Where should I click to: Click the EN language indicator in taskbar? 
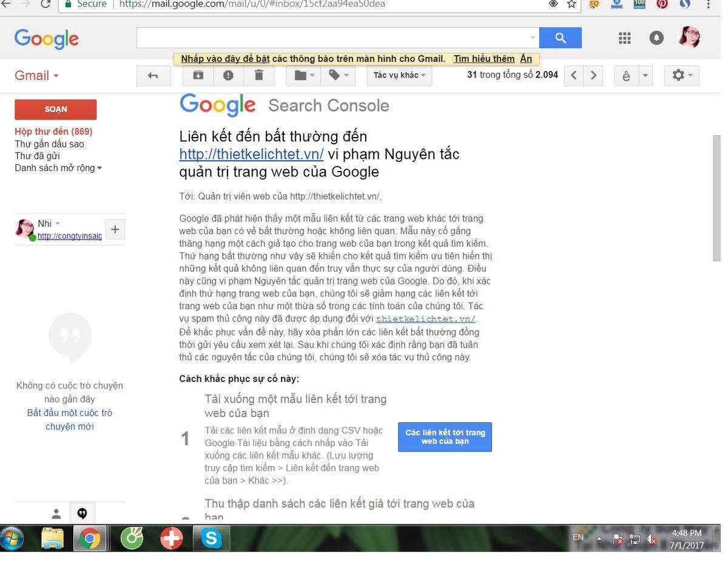578,537
